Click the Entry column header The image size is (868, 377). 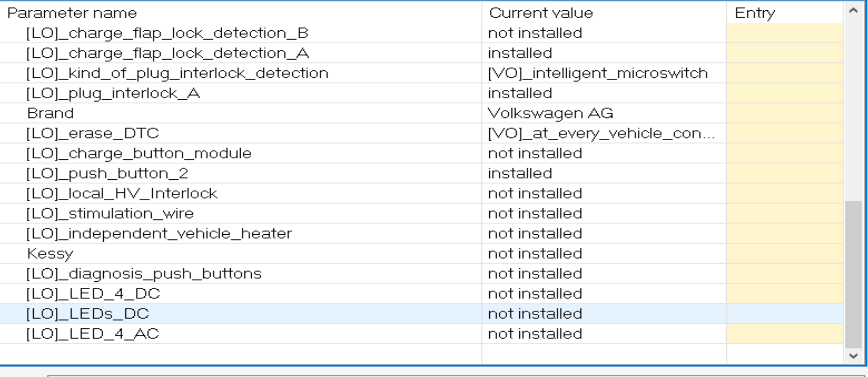pyautogui.click(x=754, y=13)
